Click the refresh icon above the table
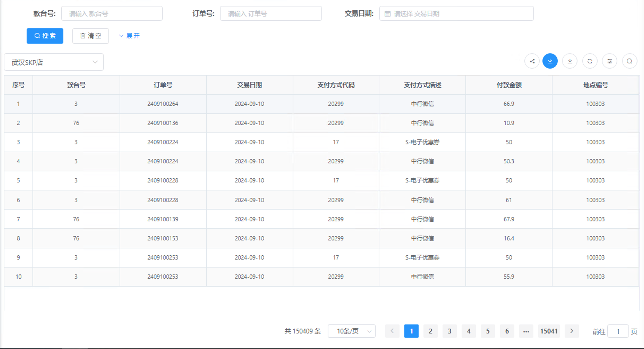Image resolution: width=644 pixels, height=349 pixels. [x=590, y=61]
